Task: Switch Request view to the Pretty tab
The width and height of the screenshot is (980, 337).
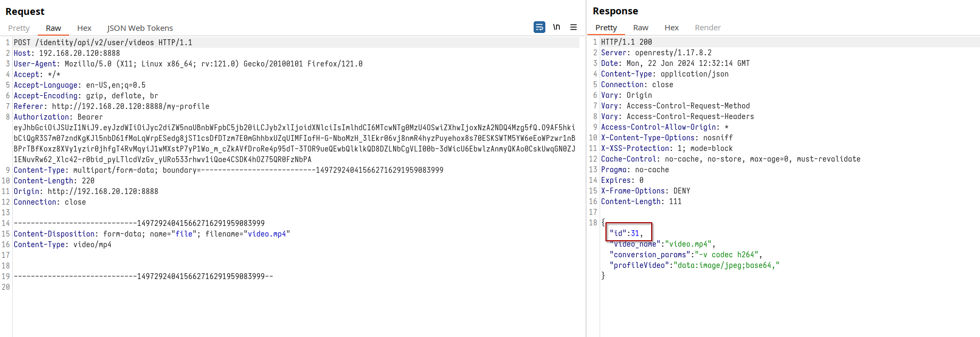Action: click(19, 28)
